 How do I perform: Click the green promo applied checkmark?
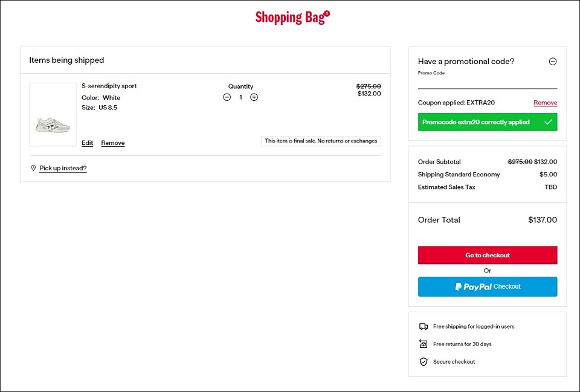pos(548,122)
